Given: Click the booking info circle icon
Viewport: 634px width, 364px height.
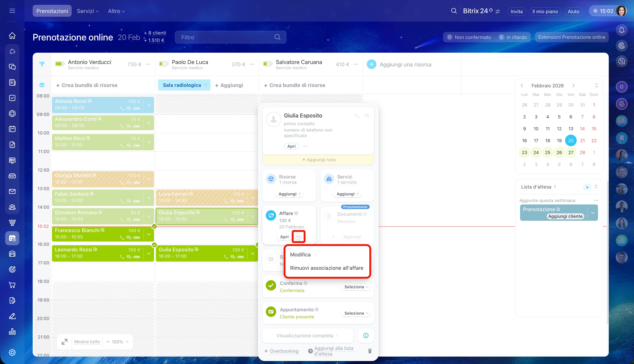Looking at the screenshot, I should [x=366, y=335].
